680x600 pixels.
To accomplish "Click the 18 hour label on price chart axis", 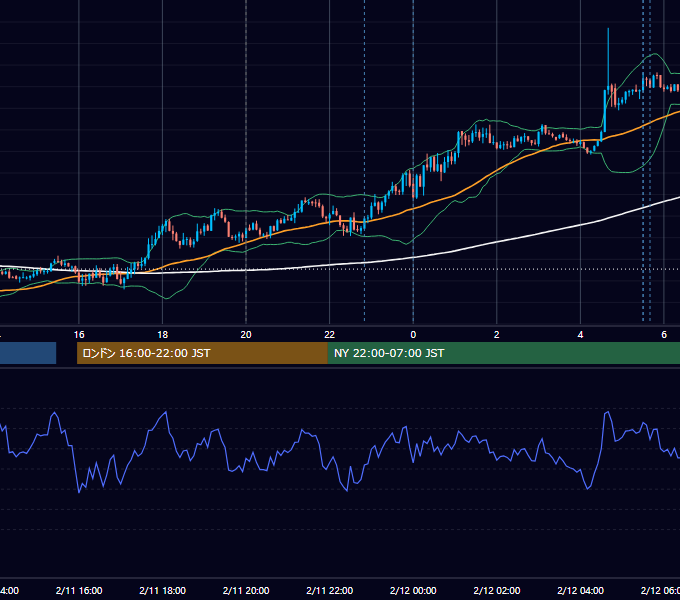I will pyautogui.click(x=163, y=335).
